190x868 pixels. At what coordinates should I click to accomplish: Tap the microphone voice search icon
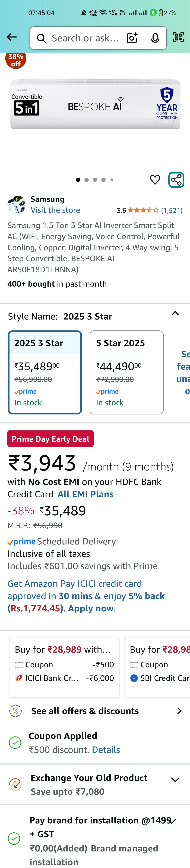click(x=155, y=38)
